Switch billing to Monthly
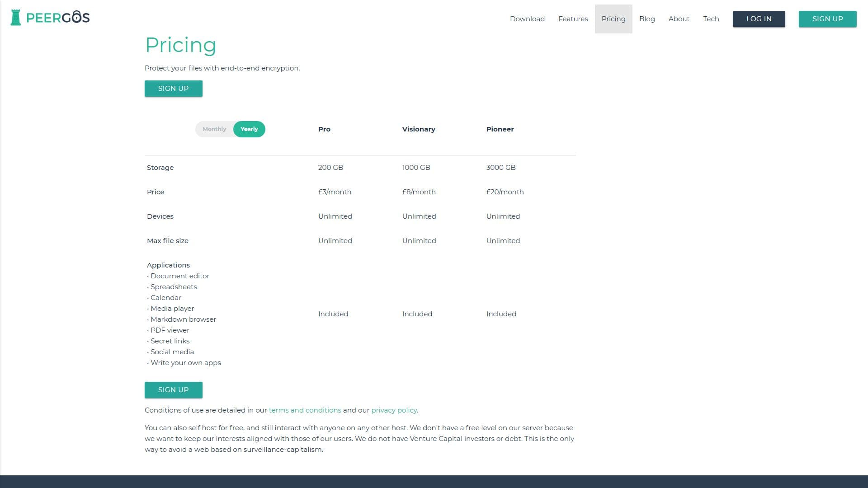This screenshot has width=868, height=488. (x=214, y=129)
